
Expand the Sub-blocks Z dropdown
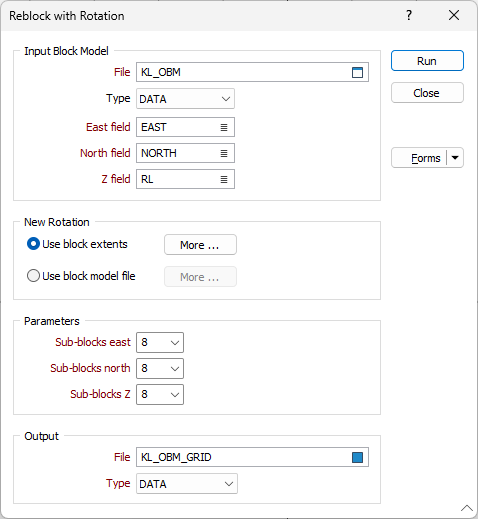coord(160,394)
